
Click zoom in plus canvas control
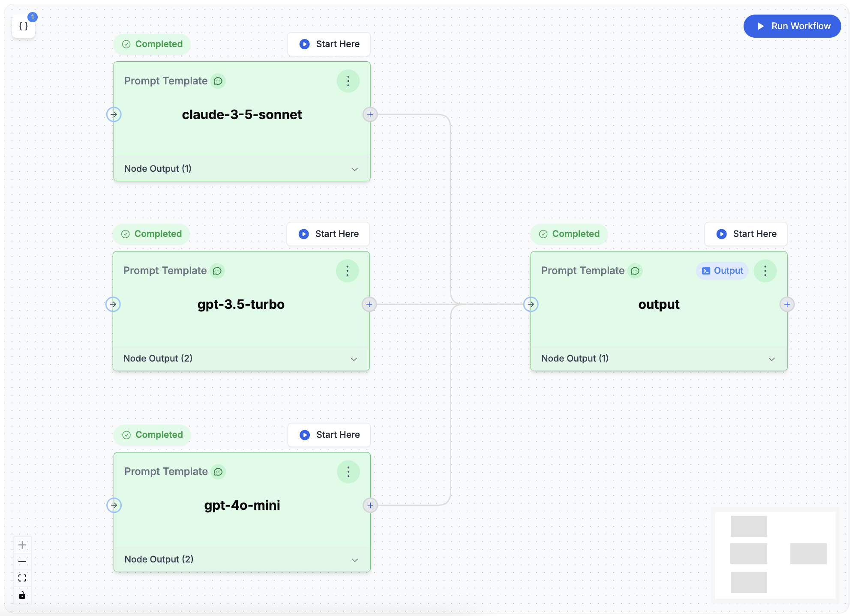22,545
